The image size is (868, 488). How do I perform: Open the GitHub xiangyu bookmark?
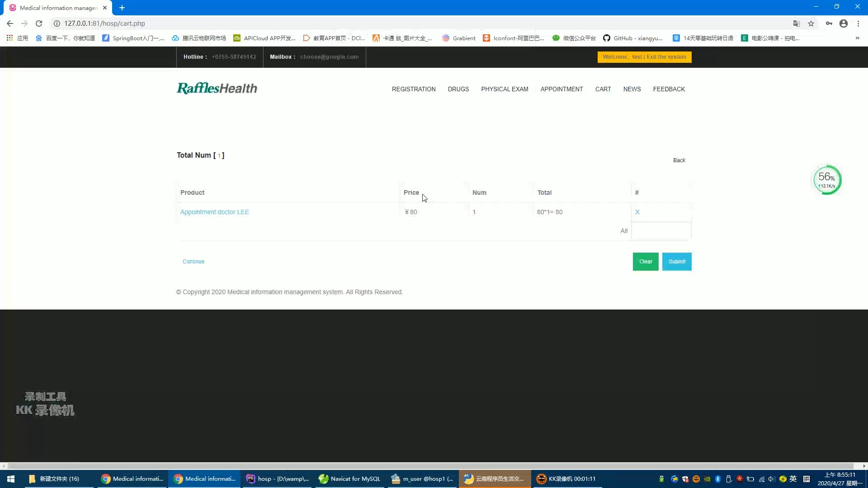633,38
